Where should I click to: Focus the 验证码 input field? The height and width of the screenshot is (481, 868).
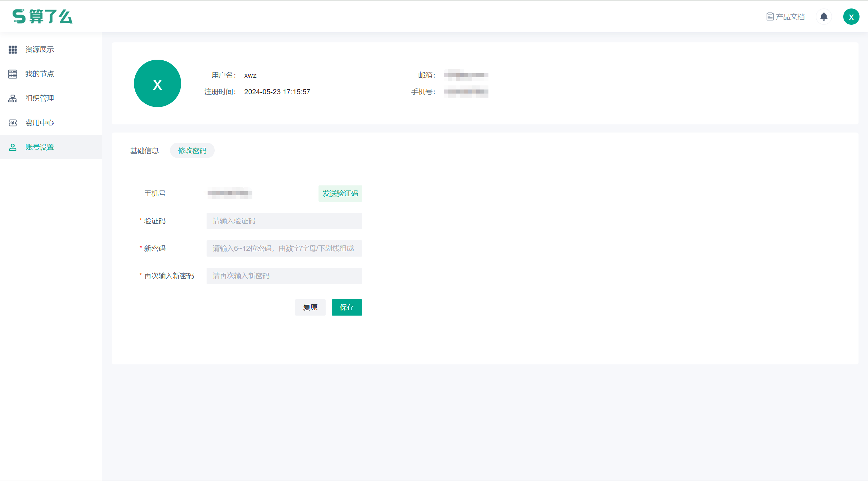click(x=284, y=221)
